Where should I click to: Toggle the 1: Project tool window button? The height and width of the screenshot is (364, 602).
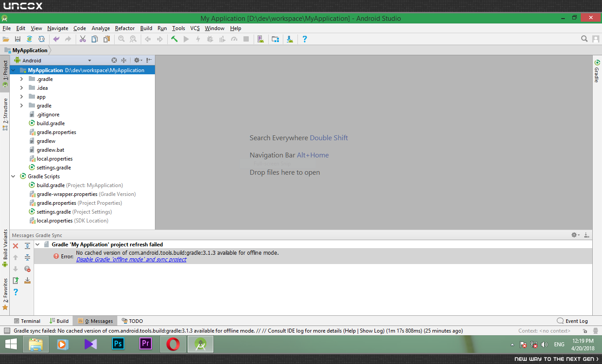pos(5,74)
